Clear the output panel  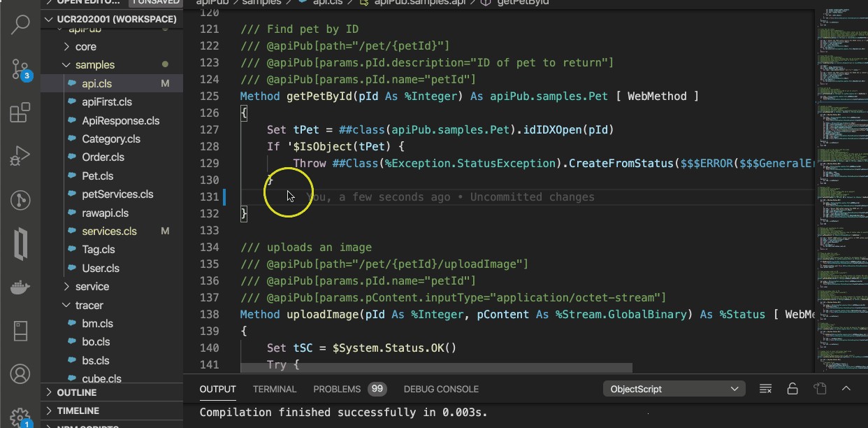point(765,389)
